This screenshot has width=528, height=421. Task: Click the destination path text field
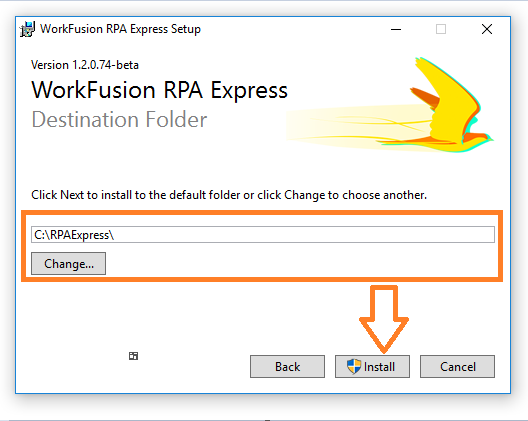pos(263,235)
